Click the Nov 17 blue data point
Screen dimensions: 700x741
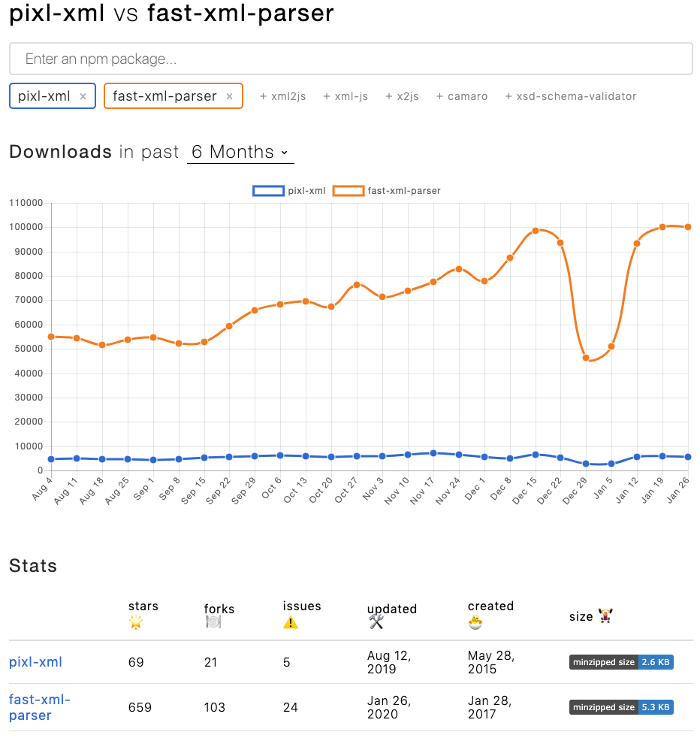click(x=433, y=453)
